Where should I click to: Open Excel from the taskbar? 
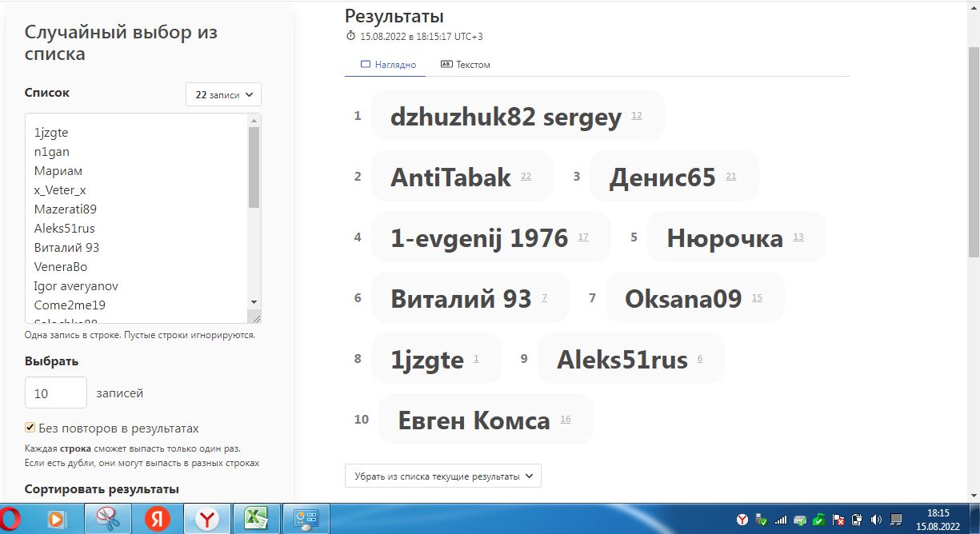[255, 519]
